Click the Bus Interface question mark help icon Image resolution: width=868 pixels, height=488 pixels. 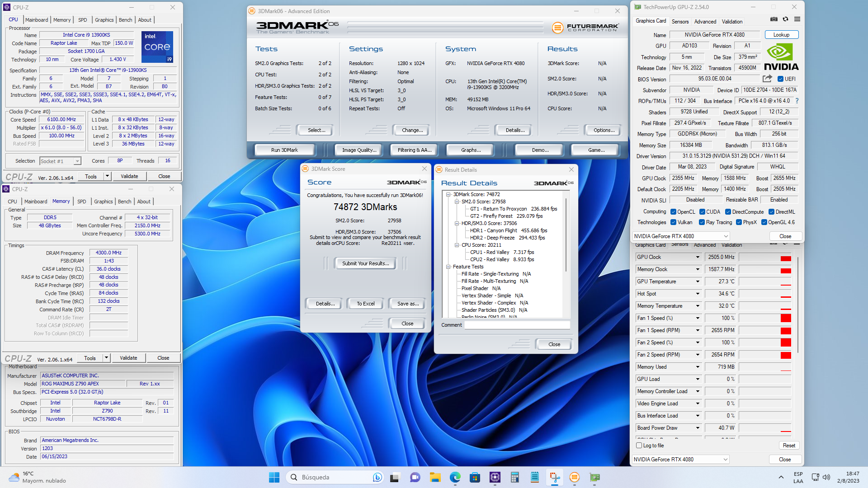[797, 101]
